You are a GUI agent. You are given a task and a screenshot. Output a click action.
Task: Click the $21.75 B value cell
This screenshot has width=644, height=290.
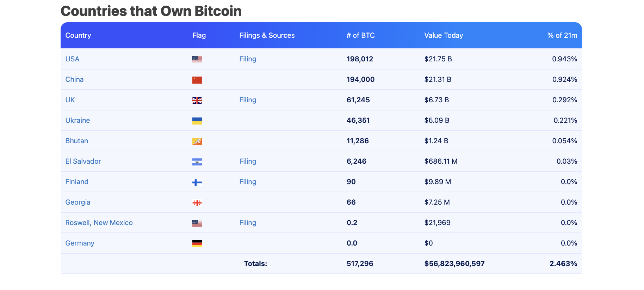coord(438,59)
